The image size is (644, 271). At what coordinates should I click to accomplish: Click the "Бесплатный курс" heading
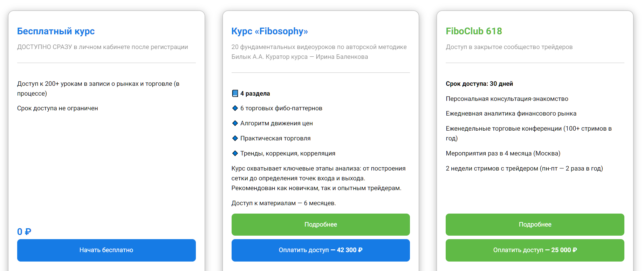[x=56, y=31]
